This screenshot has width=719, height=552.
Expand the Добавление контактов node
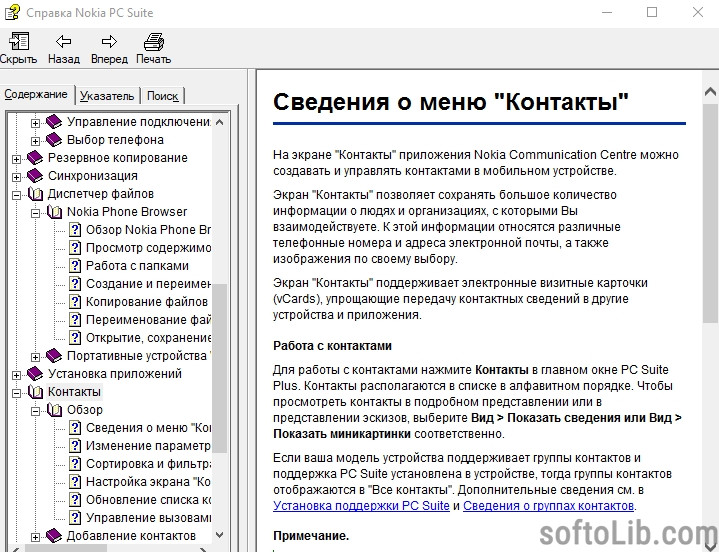[x=35, y=537]
